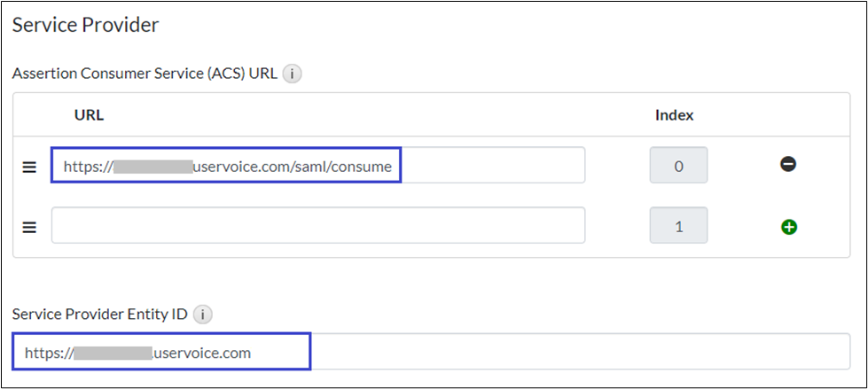Click the blurred subdomain in the Entity ID
The width and height of the screenshot is (868, 389).
(113, 353)
